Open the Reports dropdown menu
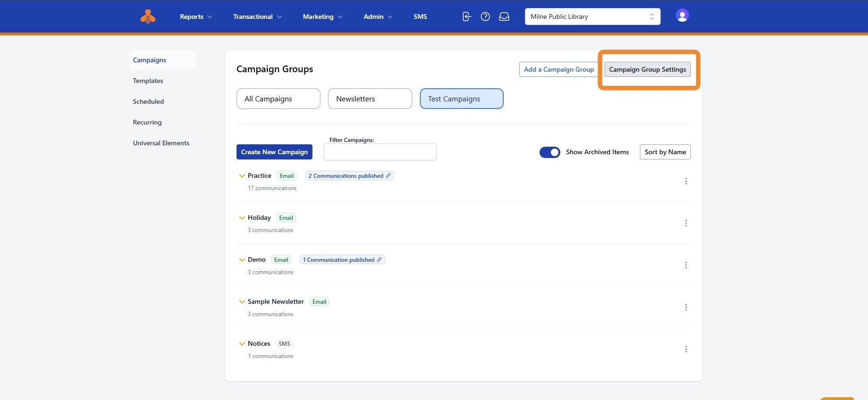This screenshot has width=868, height=400. (196, 17)
